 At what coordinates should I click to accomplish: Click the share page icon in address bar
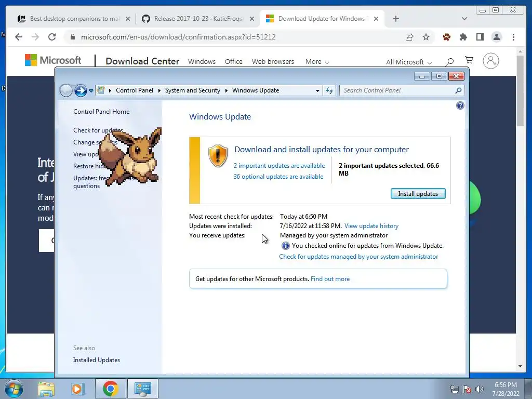[409, 37]
